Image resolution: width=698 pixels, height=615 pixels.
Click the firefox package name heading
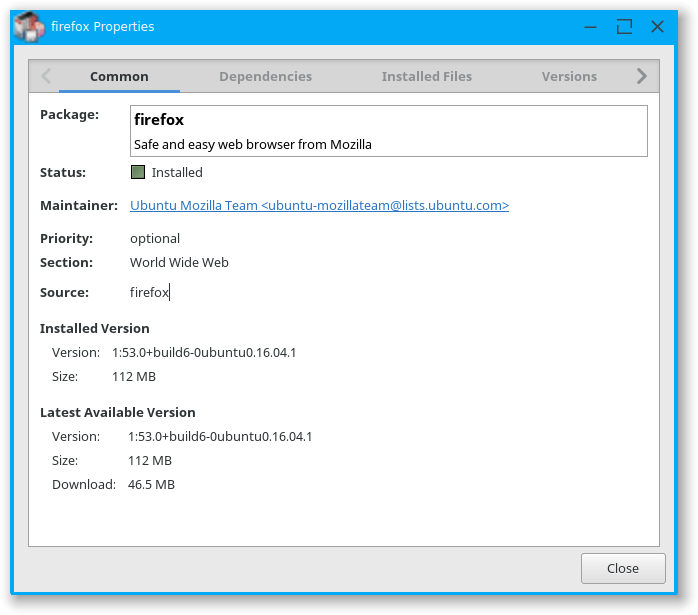pos(159,120)
